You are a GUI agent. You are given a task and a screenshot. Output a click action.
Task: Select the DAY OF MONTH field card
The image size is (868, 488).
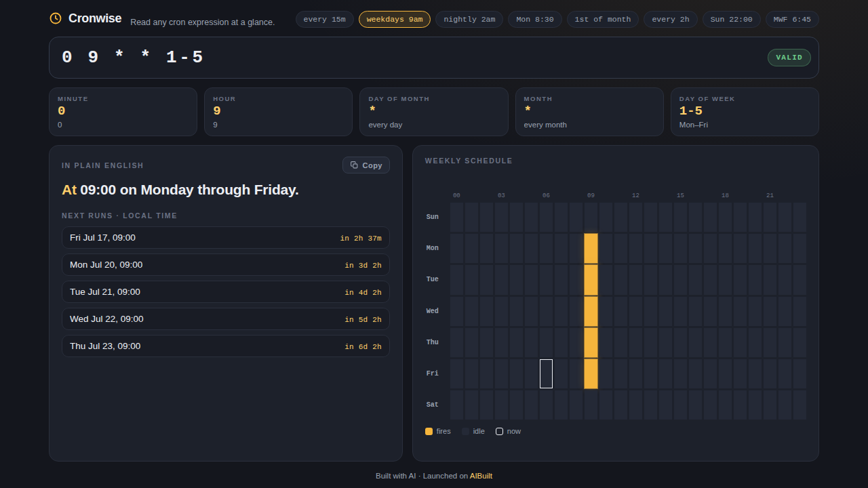(434, 112)
